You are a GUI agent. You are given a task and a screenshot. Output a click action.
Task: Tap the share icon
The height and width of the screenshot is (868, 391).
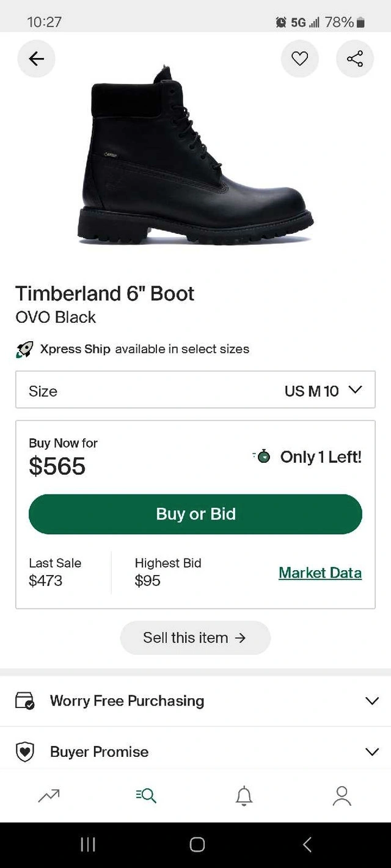pyautogui.click(x=355, y=59)
